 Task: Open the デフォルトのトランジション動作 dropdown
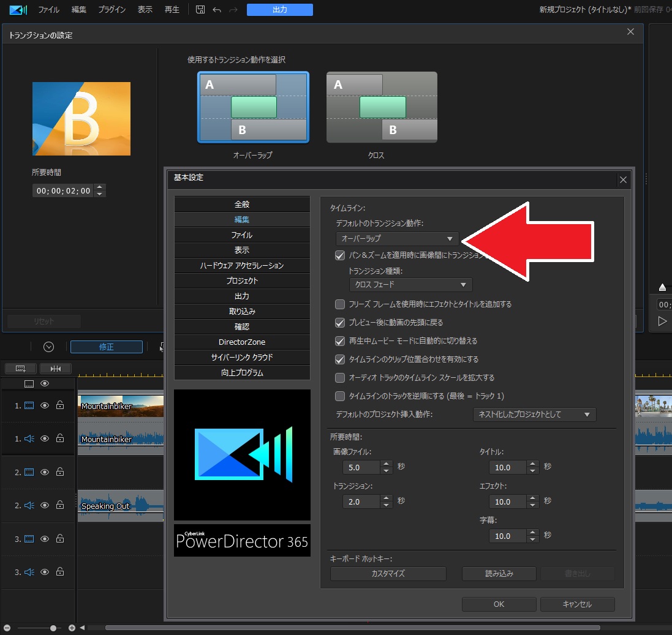397,239
